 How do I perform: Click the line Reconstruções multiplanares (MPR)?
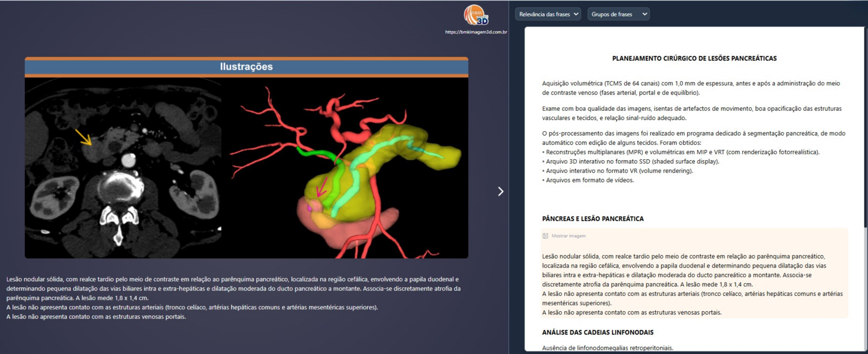point(681,152)
